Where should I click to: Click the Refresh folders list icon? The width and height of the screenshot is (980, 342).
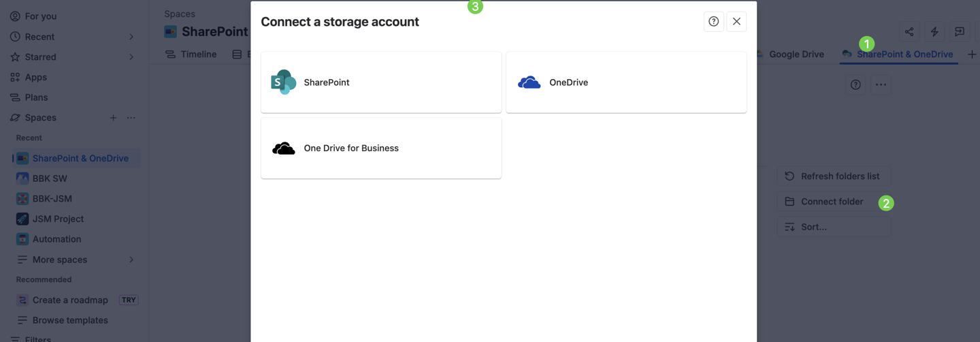[789, 176]
